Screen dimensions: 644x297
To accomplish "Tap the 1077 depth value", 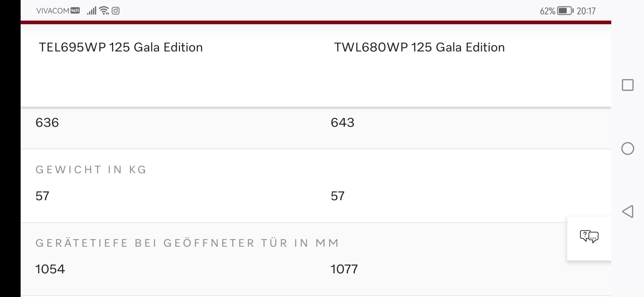I will pyautogui.click(x=344, y=269).
